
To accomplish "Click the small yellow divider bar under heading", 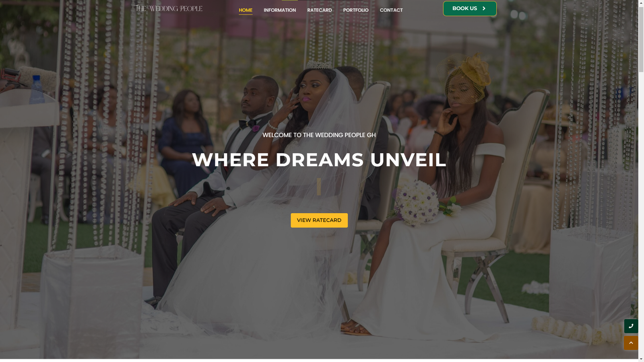I will click(319, 187).
